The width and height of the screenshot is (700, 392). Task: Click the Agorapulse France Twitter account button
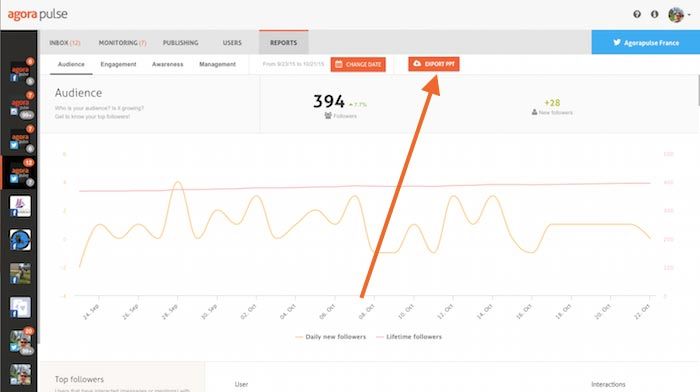coord(646,42)
